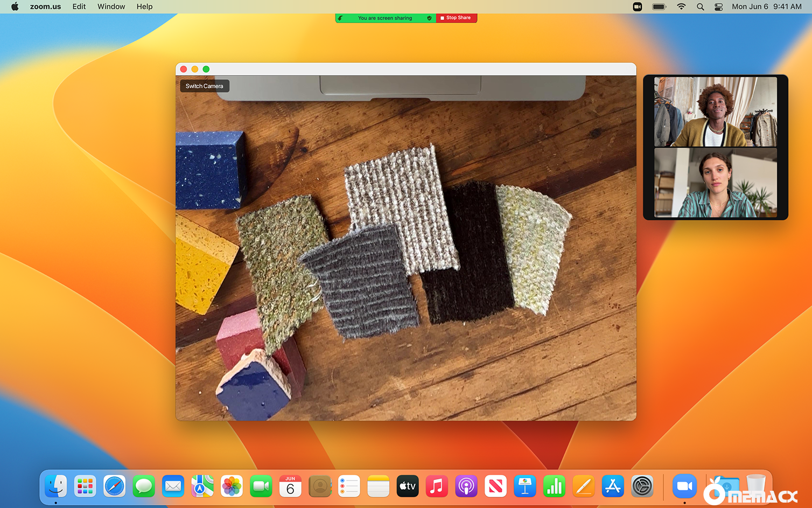Click the green full-screen button of the video window
The height and width of the screenshot is (508, 812).
point(206,69)
